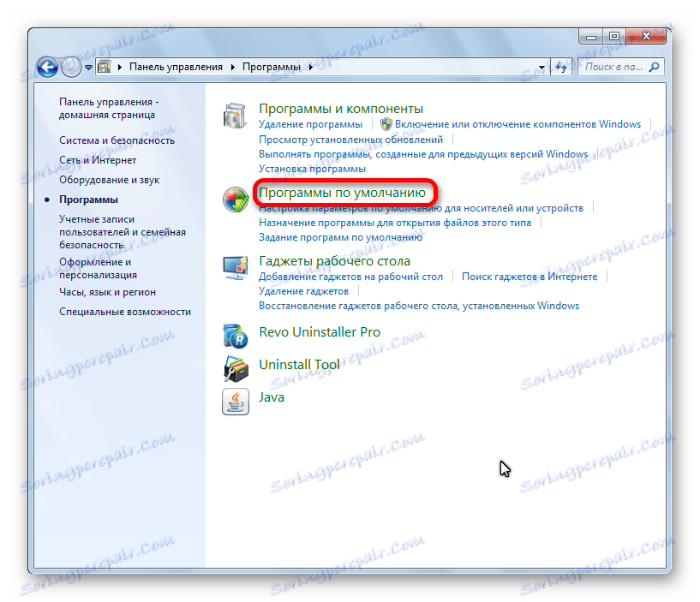
Task: Click the search magnifier icon
Action: click(654, 67)
